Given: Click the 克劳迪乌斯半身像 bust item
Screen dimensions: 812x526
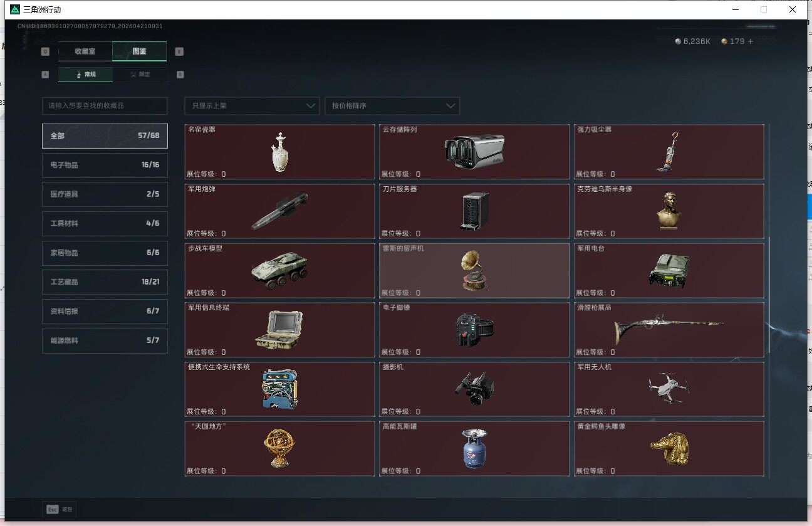Looking at the screenshot, I should click(669, 211).
